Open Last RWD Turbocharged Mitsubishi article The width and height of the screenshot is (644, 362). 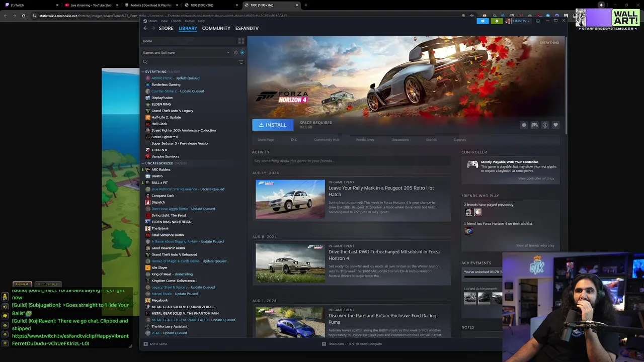point(384,255)
